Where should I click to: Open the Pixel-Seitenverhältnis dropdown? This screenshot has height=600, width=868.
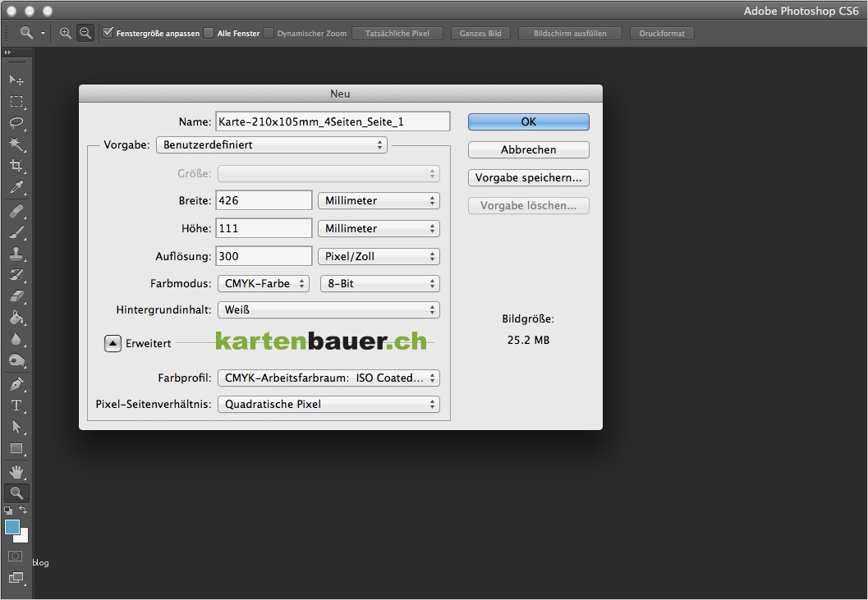328,404
